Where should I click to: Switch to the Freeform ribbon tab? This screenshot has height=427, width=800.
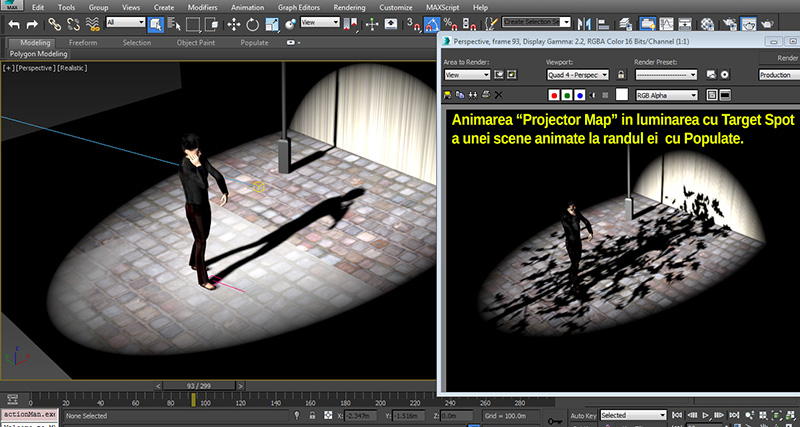click(83, 43)
